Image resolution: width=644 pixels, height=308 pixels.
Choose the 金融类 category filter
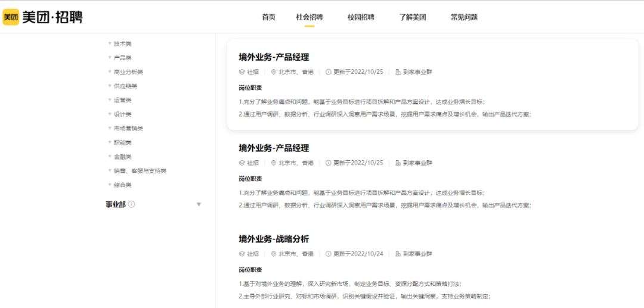[122, 157]
